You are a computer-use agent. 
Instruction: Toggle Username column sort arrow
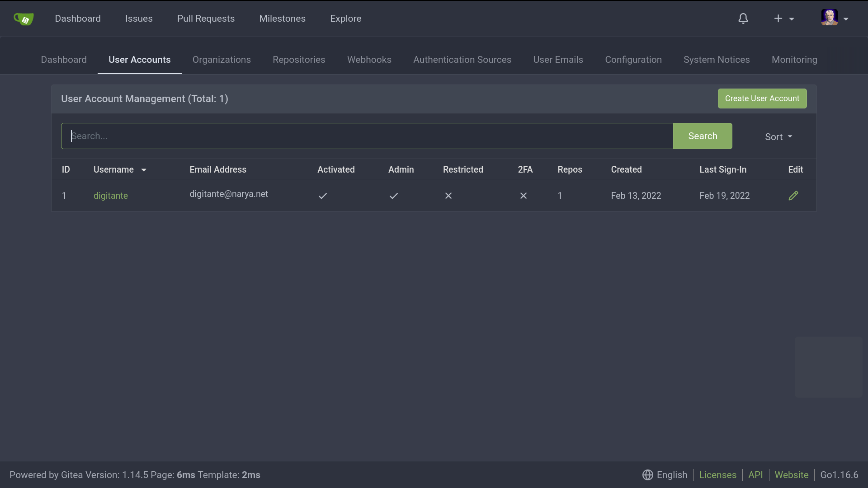(x=144, y=170)
